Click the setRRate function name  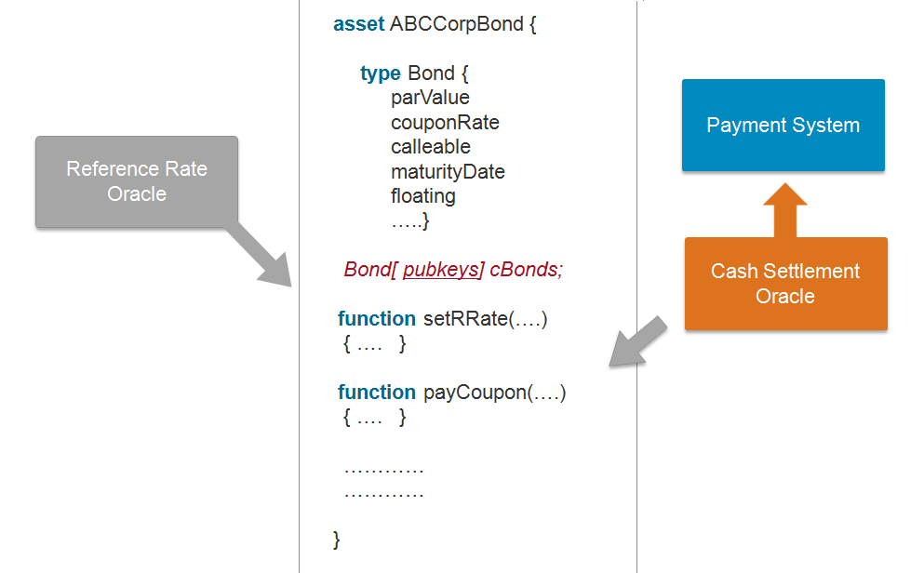click(467, 319)
